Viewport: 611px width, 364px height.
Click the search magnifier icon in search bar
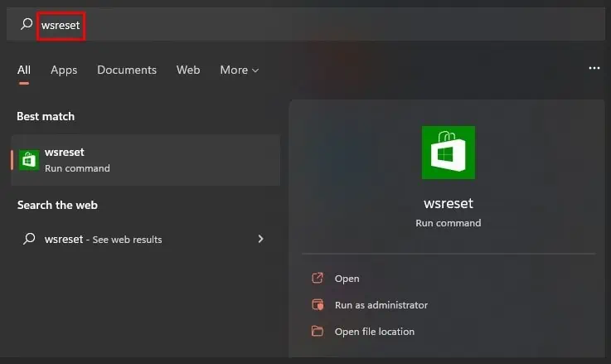tap(27, 24)
